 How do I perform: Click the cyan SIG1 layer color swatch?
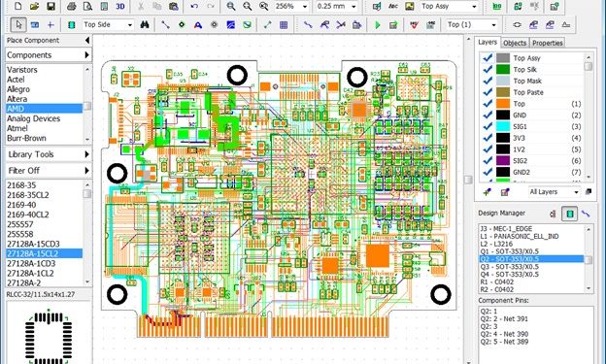503,126
